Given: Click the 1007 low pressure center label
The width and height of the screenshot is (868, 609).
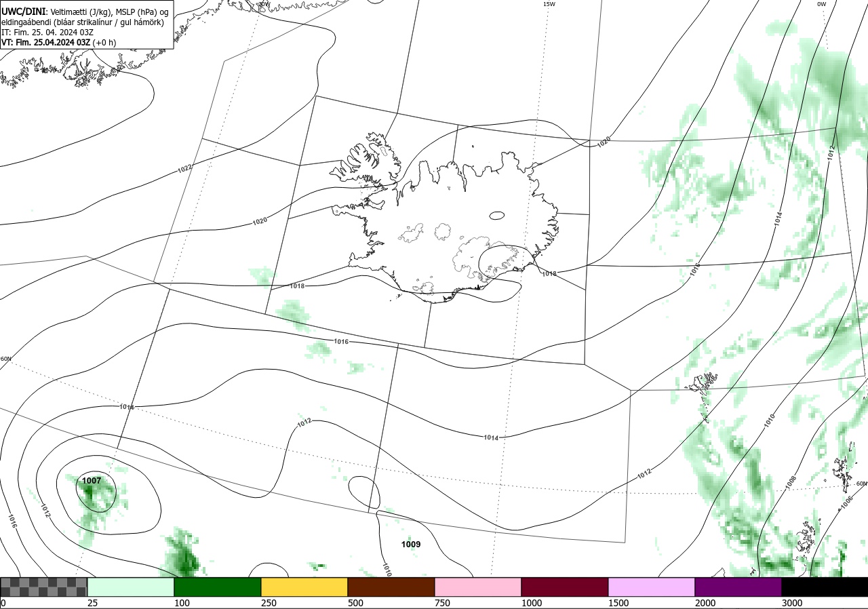Looking at the screenshot, I should pyautogui.click(x=92, y=481).
